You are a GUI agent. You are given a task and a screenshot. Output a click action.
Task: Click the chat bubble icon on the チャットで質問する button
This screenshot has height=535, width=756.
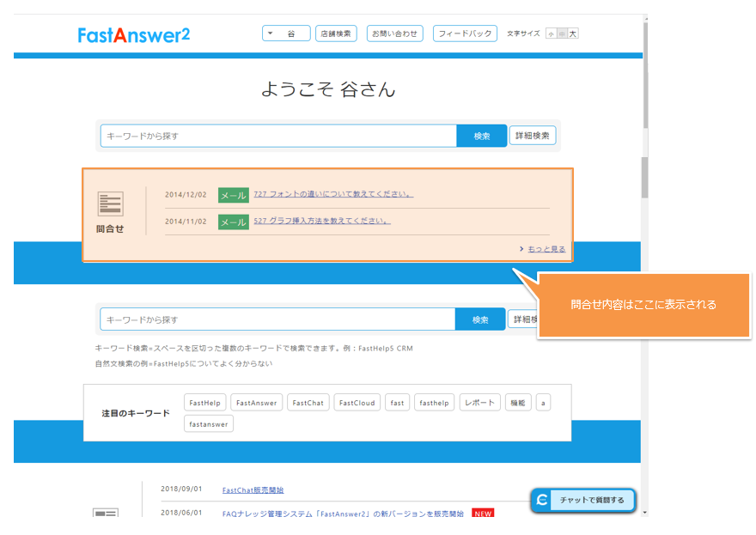542,500
